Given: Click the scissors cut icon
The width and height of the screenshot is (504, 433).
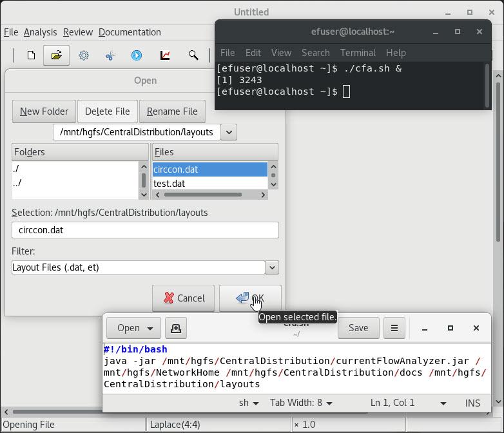Looking at the screenshot, I should pyautogui.click(x=110, y=56).
